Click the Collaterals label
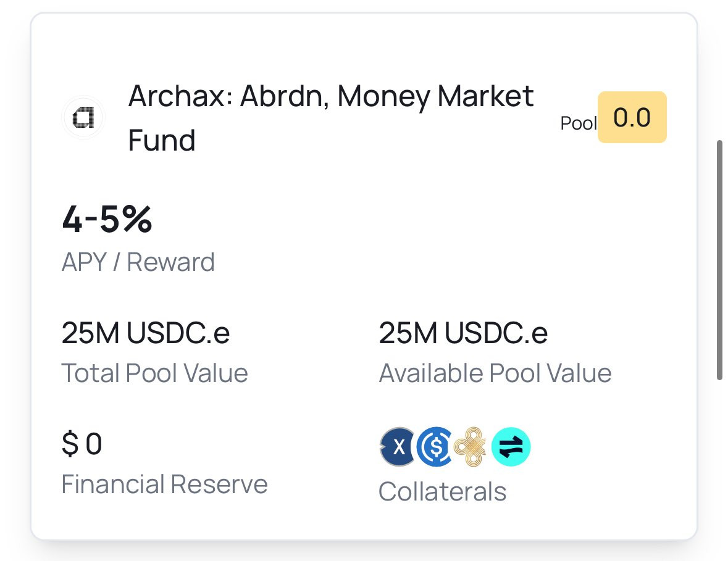This screenshot has width=728, height=561. (442, 492)
